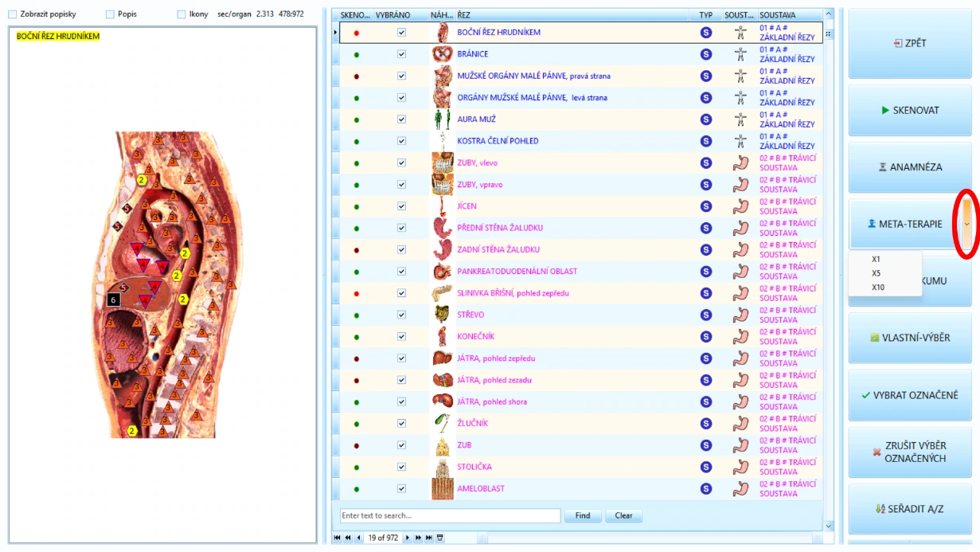Tick the Popis checkbox

pyautogui.click(x=110, y=14)
